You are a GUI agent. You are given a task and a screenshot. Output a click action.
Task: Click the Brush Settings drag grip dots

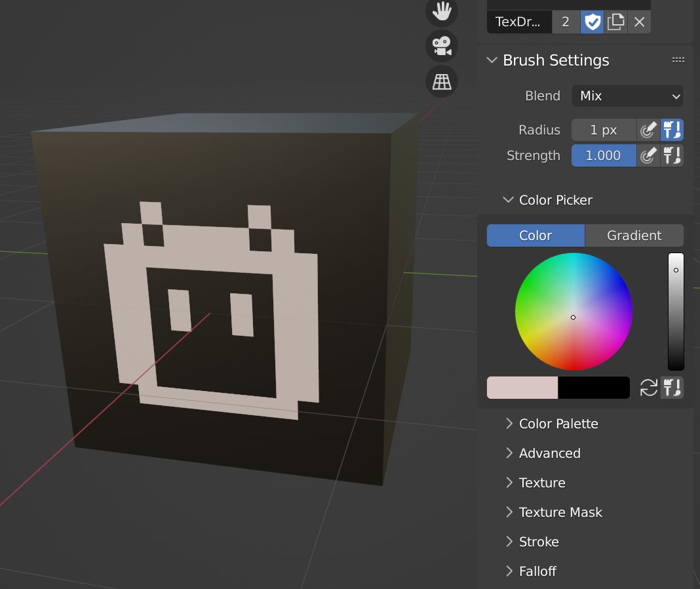click(678, 60)
